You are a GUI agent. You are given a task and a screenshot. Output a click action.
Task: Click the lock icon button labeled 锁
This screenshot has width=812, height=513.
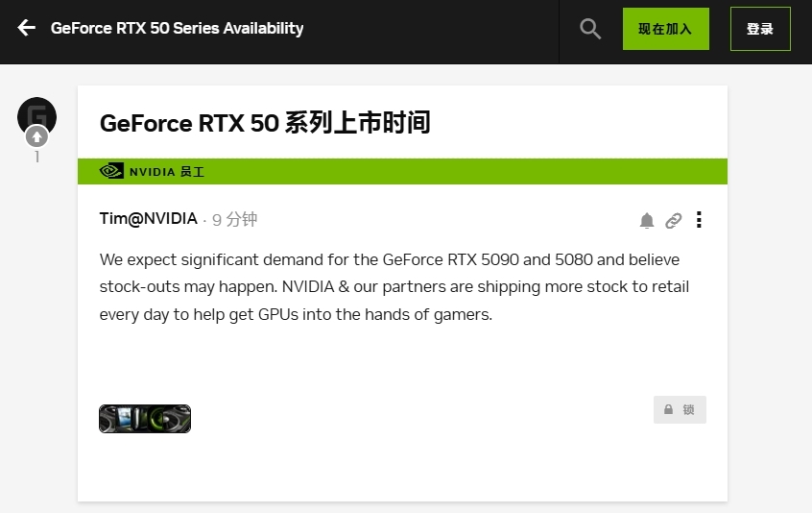680,409
